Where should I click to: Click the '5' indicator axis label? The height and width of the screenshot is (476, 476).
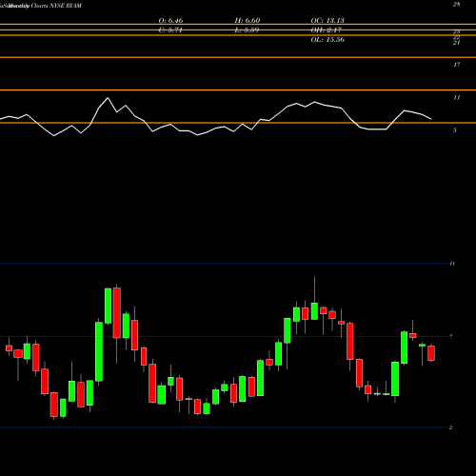tap(455, 130)
